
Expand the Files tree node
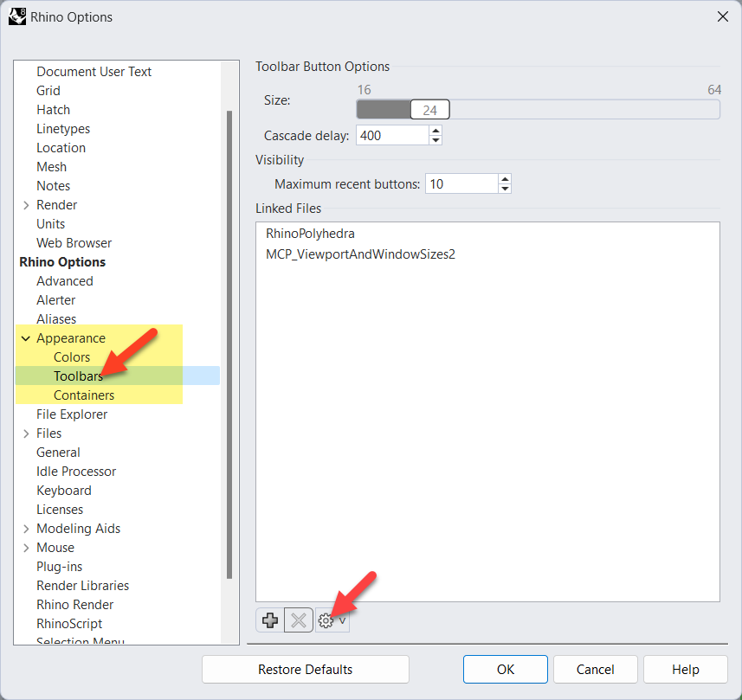pos(26,433)
